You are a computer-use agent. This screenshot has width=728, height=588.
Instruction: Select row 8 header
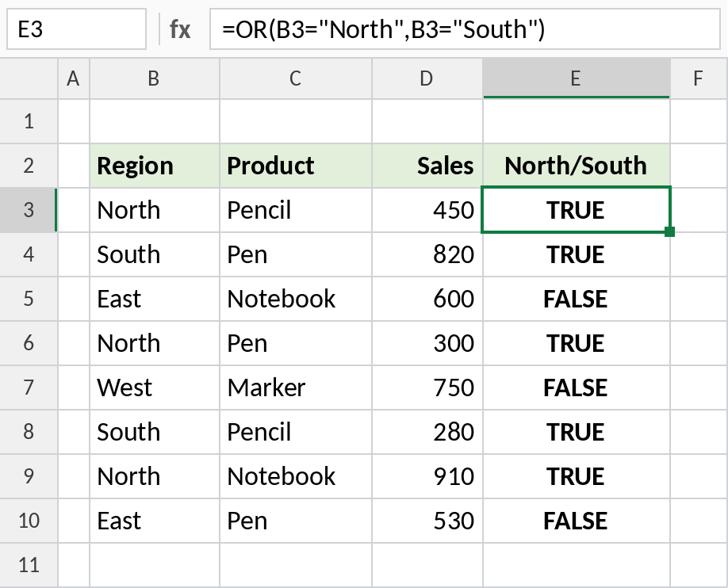(29, 432)
